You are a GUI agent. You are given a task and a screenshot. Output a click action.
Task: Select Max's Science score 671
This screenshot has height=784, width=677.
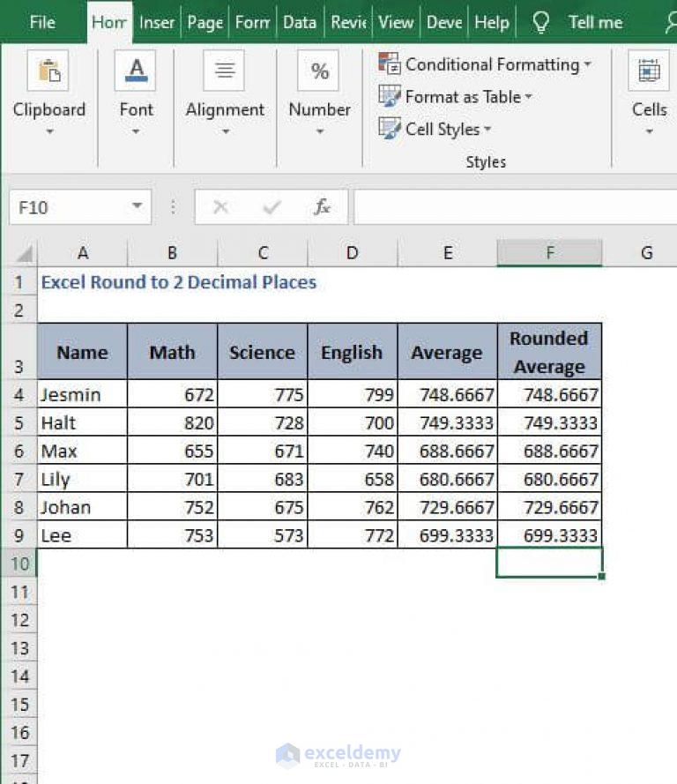tap(263, 451)
